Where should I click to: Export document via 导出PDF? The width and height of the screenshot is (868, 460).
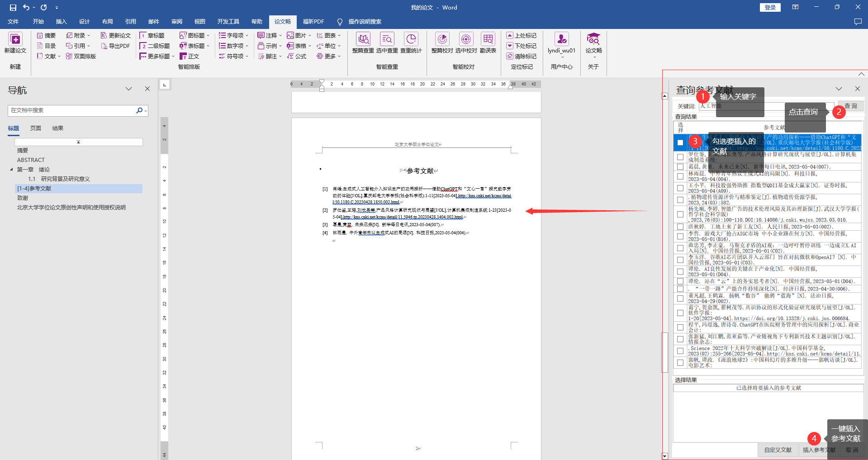(115, 46)
